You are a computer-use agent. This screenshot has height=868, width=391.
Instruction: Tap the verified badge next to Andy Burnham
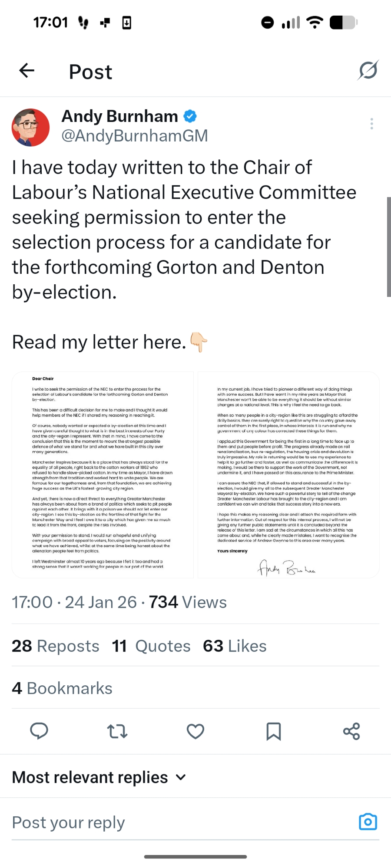tap(190, 116)
